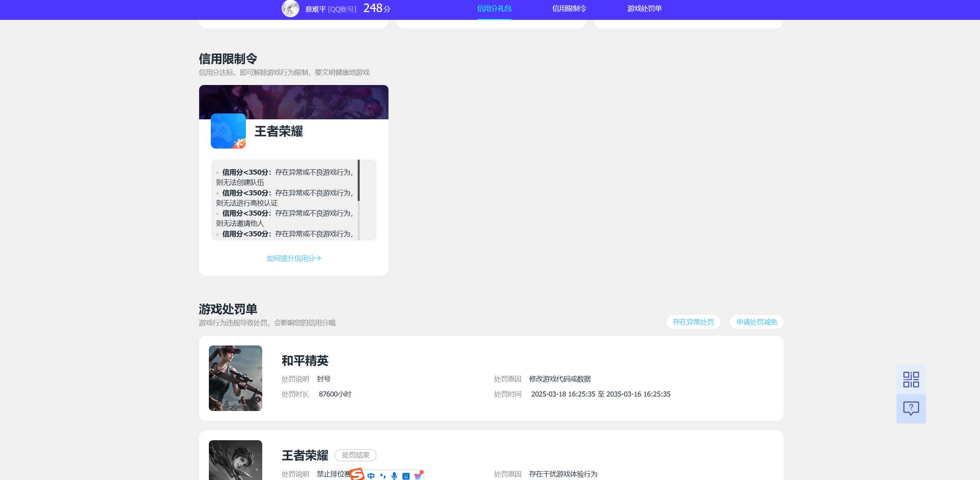Click the restrictions list scrollbar in 王者荣耀 card
980x480 pixels.
tap(358, 180)
